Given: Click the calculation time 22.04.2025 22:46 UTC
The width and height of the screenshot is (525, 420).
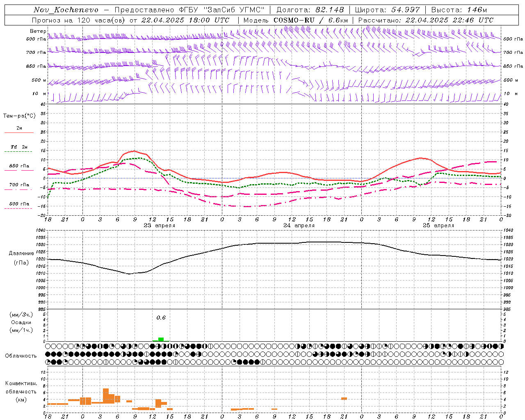Looking at the screenshot, I should point(450,20).
